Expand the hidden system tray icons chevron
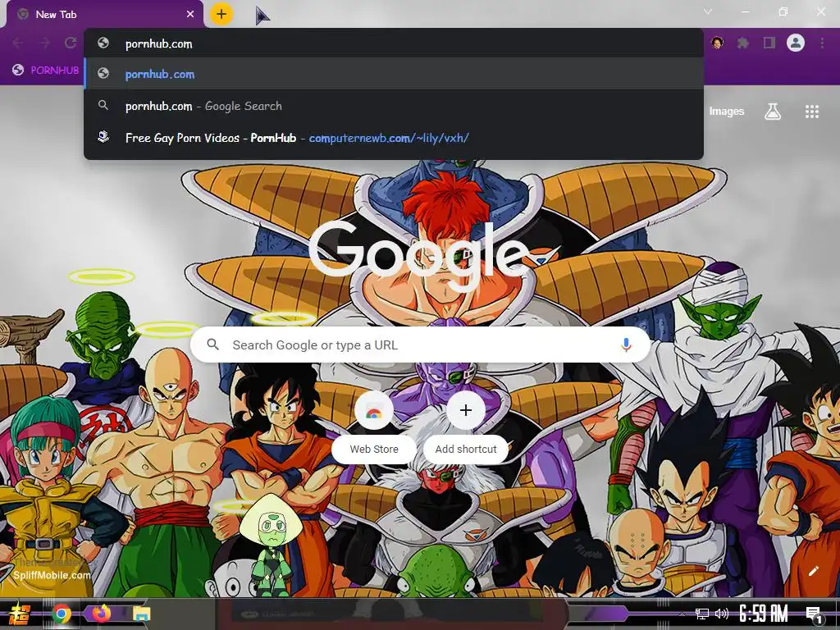The image size is (840, 630). [682, 614]
